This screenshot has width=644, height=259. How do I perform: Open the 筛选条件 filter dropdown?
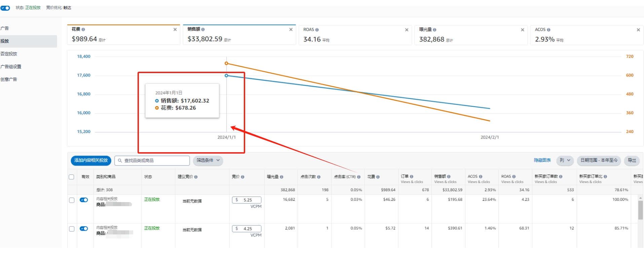point(208,161)
